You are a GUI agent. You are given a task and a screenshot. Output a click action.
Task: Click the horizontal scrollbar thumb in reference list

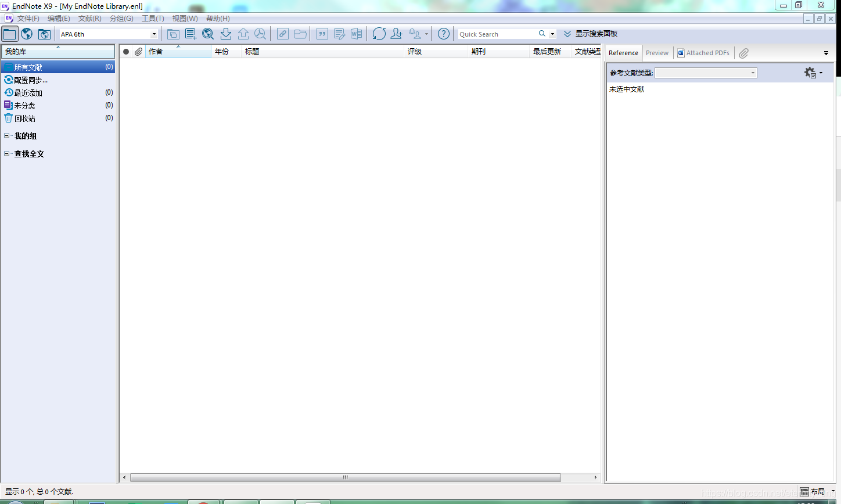click(346, 477)
